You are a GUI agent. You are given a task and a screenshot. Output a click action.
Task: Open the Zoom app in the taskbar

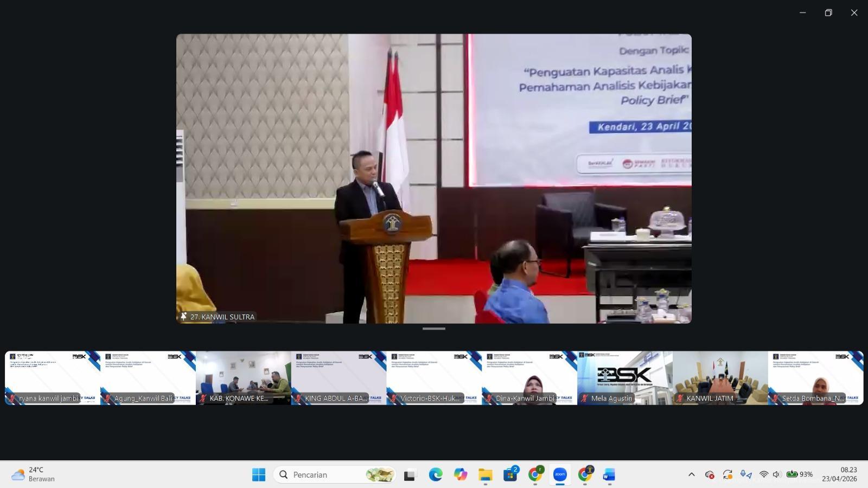(x=559, y=474)
